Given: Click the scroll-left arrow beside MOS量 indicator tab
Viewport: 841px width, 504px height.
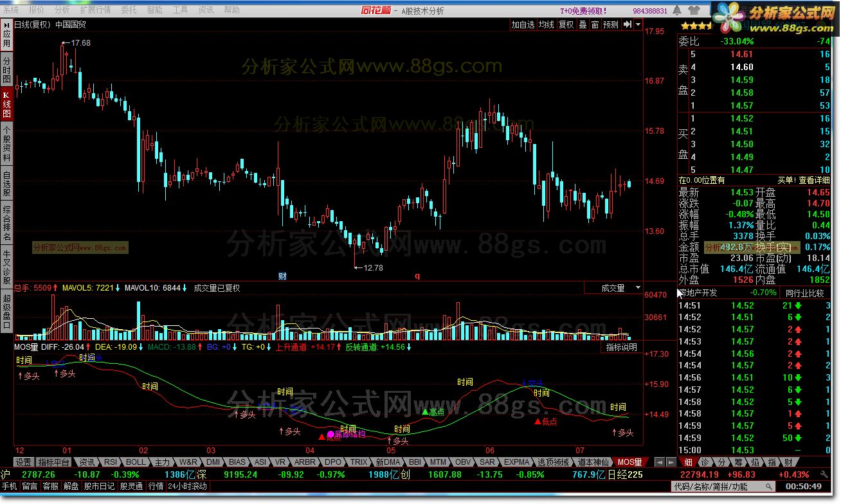Looking at the screenshot, I should [659, 462].
